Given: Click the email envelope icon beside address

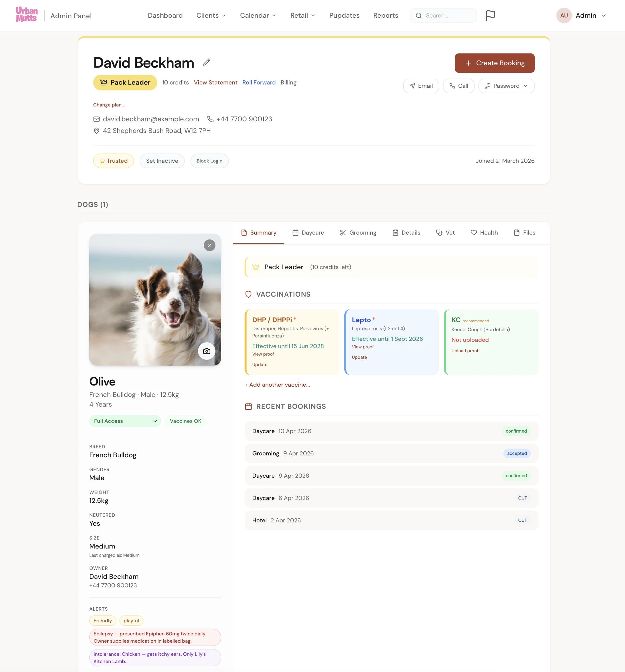Looking at the screenshot, I should pyautogui.click(x=96, y=119).
